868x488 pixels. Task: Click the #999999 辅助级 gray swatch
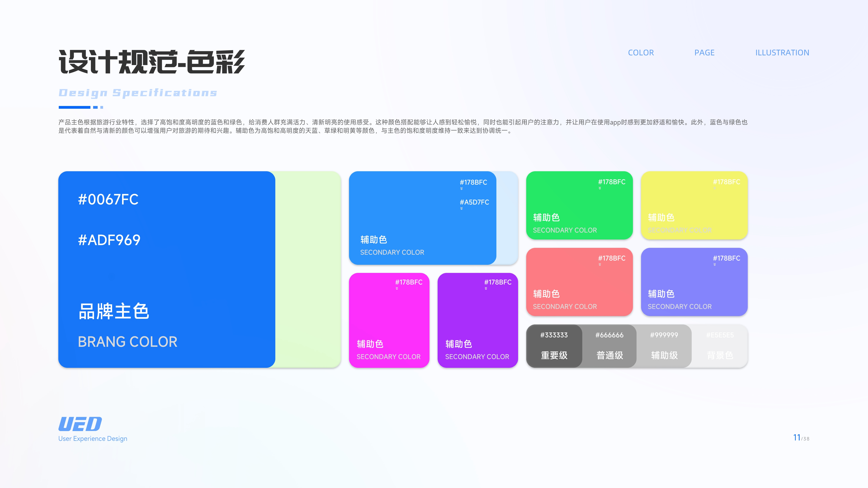tap(664, 346)
